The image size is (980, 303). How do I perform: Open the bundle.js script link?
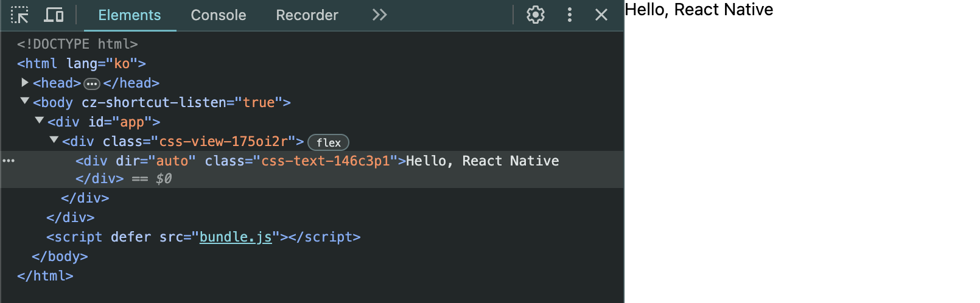pos(236,237)
